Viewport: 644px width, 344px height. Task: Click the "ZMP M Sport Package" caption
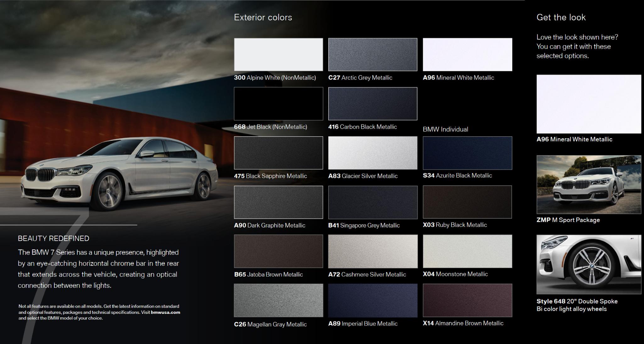tap(568, 220)
